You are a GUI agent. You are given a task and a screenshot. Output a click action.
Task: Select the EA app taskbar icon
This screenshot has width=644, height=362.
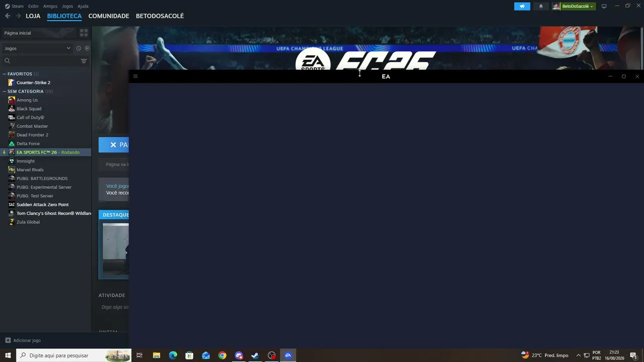(x=288, y=355)
